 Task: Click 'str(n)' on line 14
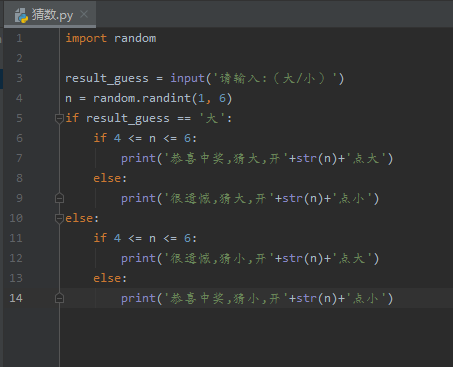click(x=317, y=298)
